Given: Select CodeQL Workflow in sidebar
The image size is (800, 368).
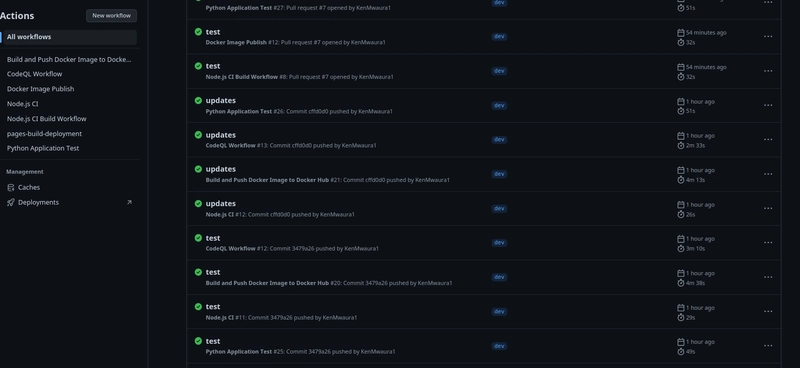Looking at the screenshot, I should tap(35, 74).
